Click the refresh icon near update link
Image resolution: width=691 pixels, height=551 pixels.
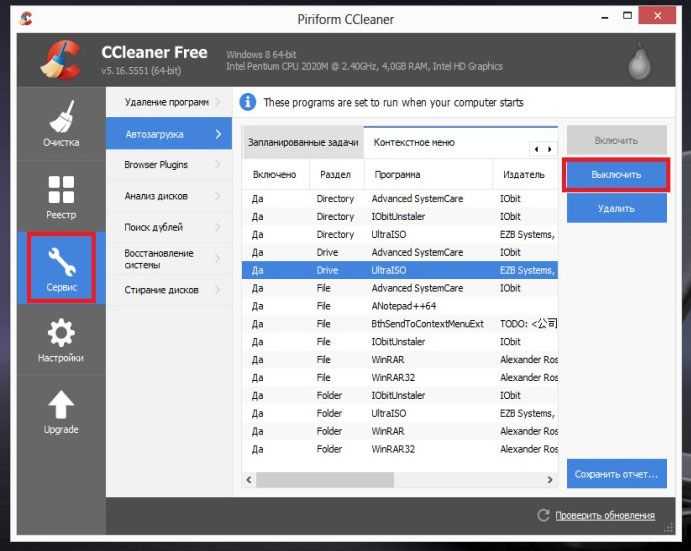point(543,515)
